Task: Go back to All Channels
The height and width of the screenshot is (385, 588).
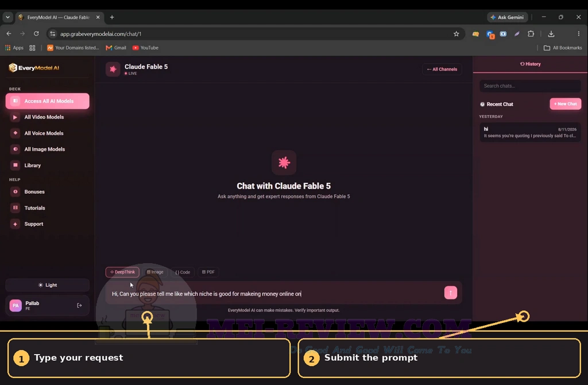Action: point(442,69)
